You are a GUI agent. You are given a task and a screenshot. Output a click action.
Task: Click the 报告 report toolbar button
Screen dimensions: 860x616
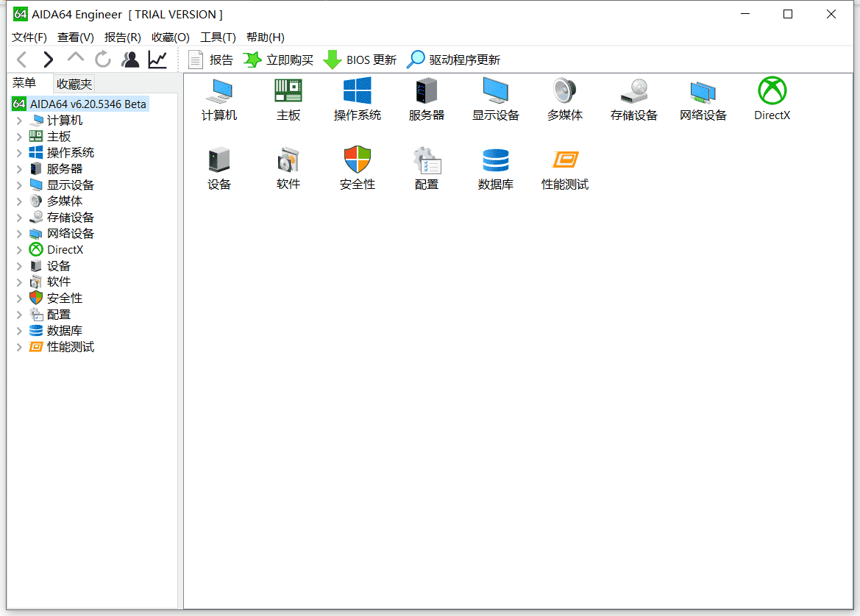tap(210, 60)
